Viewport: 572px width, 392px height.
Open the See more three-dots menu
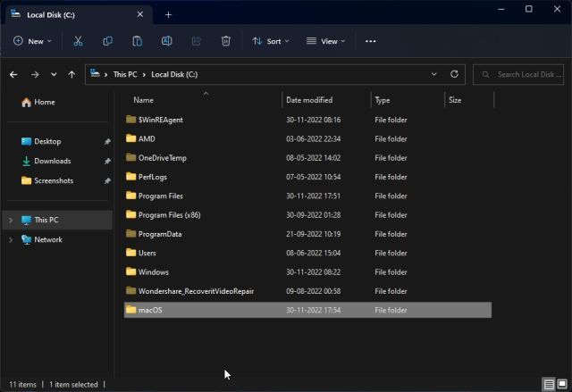371,41
